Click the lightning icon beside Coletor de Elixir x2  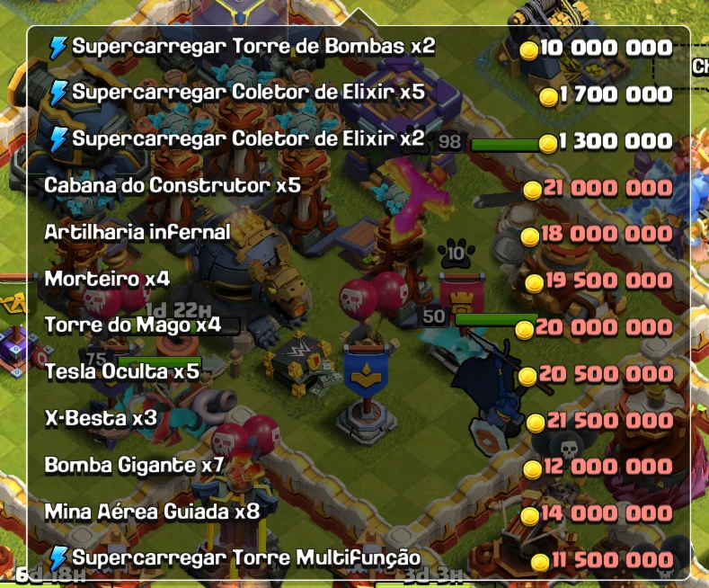(58, 139)
